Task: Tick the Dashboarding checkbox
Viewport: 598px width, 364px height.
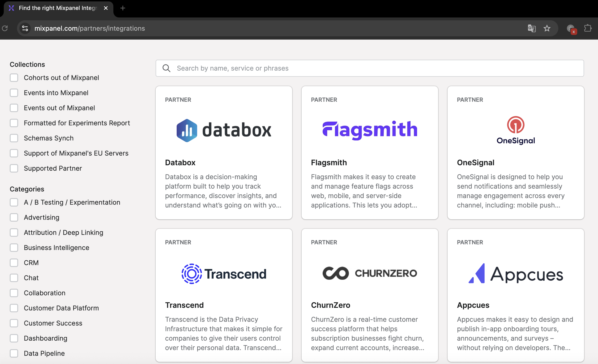Action: (x=14, y=338)
